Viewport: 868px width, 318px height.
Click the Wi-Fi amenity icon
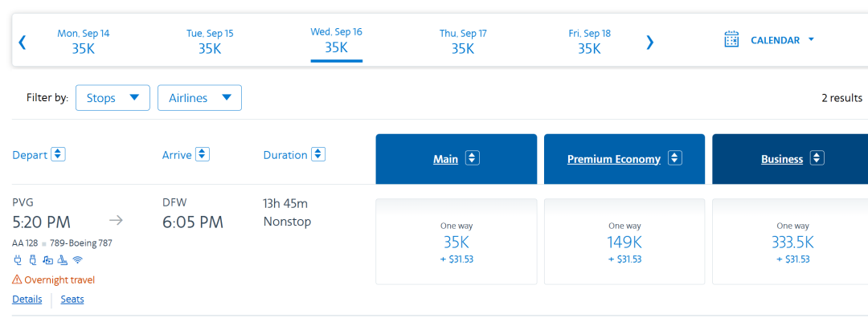coord(77,259)
